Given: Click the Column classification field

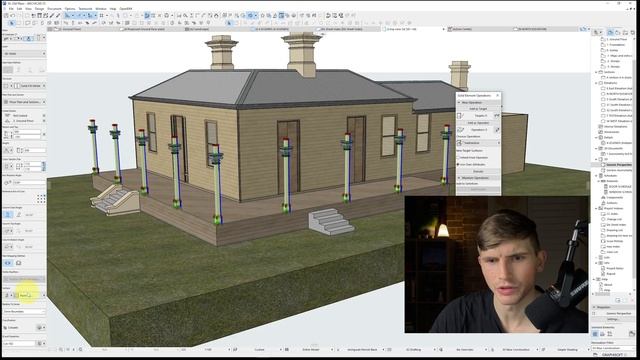Looking at the screenshot, I should tap(19, 327).
